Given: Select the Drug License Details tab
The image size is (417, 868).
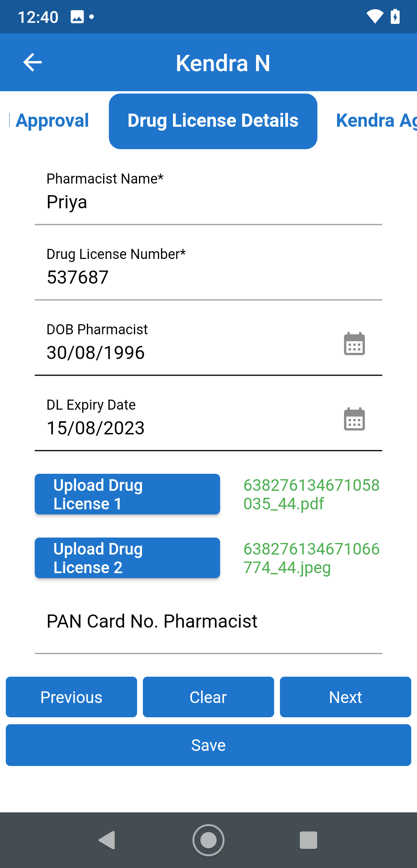Looking at the screenshot, I should point(213,121).
